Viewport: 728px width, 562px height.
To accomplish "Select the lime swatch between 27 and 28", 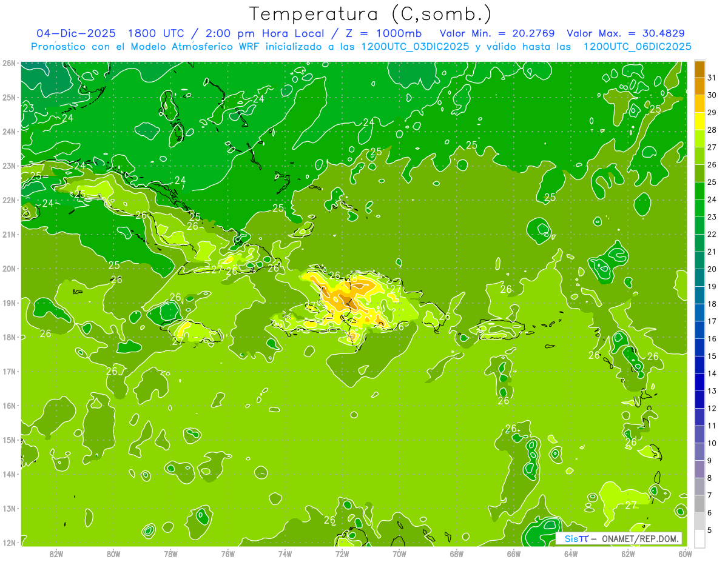I will pos(699,138).
